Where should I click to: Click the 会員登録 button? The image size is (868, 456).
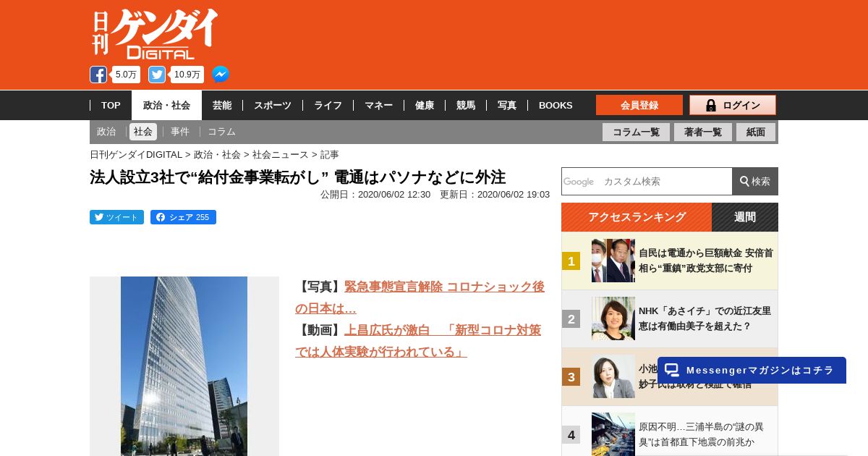coord(639,105)
